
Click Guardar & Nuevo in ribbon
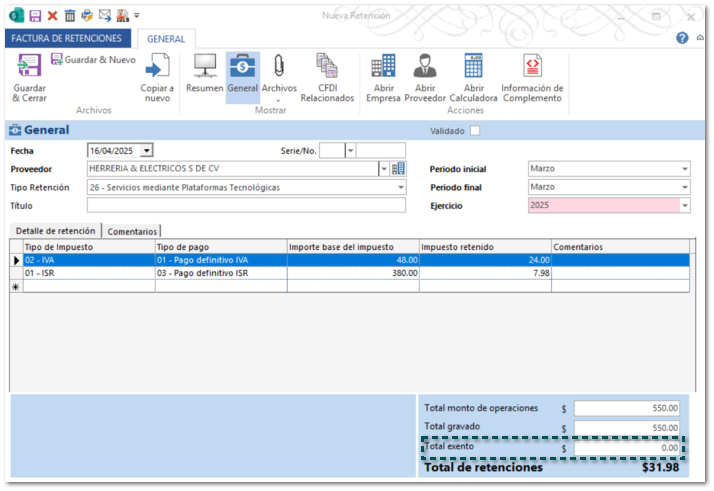(x=93, y=60)
